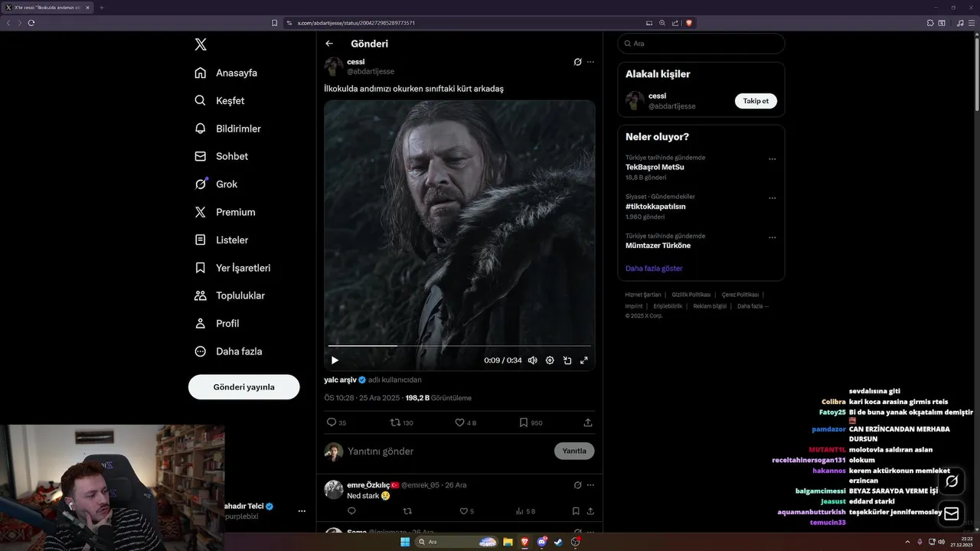Open Mümtazer Türköne trend
This screenshot has height=551, width=980.
pos(658,246)
